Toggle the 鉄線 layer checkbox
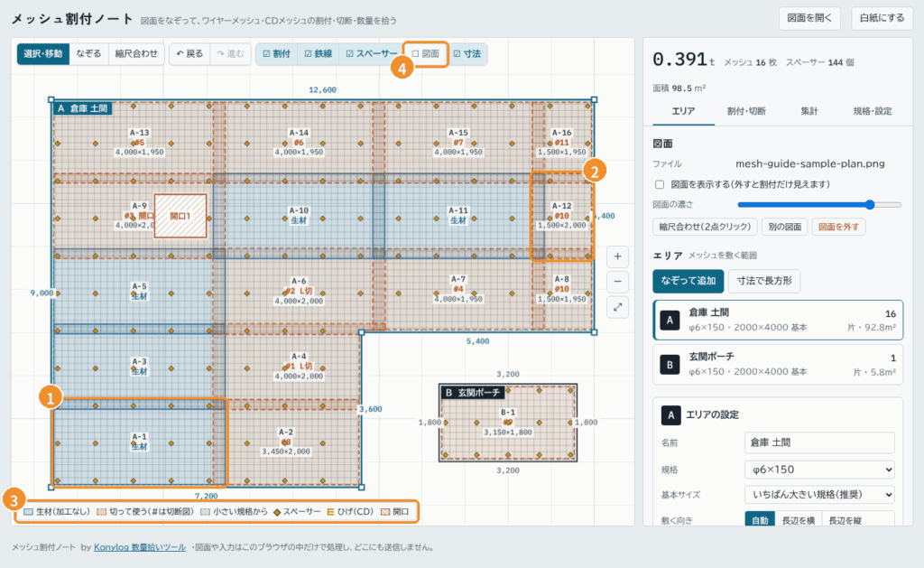This screenshot has width=924, height=568. pyautogui.click(x=319, y=53)
